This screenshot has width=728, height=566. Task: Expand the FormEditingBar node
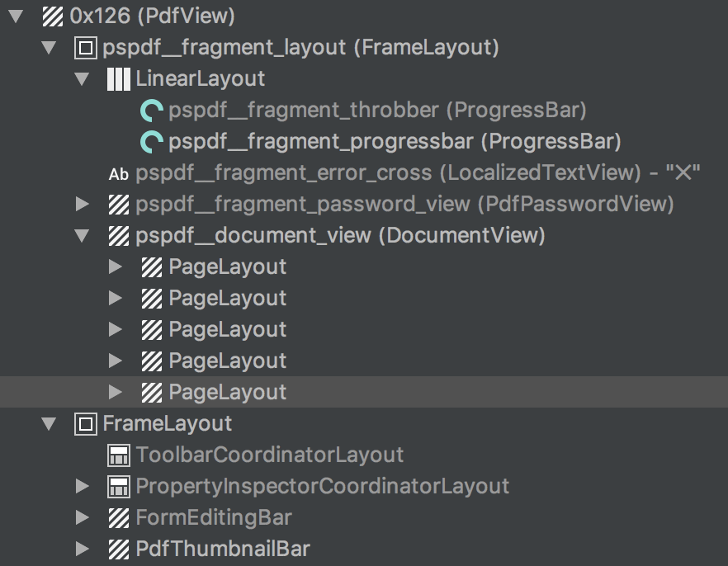(x=82, y=517)
